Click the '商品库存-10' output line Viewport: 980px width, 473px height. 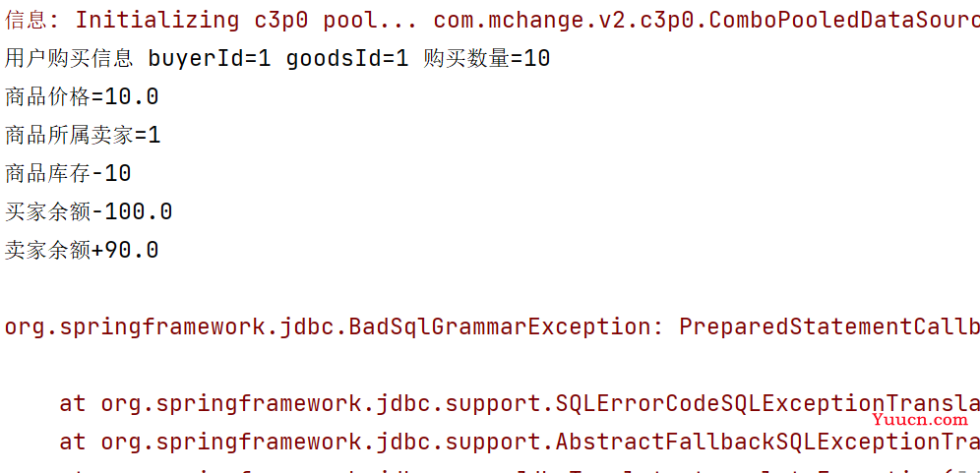[68, 173]
